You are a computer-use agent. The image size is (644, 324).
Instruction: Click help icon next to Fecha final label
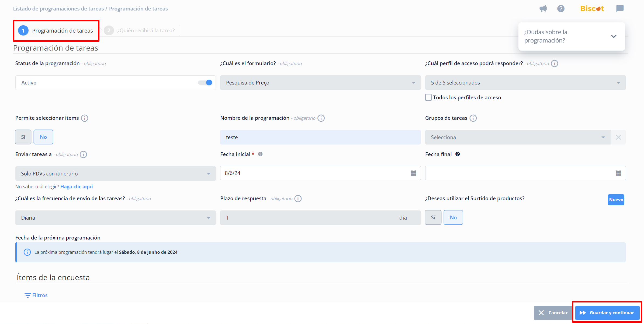(458, 154)
